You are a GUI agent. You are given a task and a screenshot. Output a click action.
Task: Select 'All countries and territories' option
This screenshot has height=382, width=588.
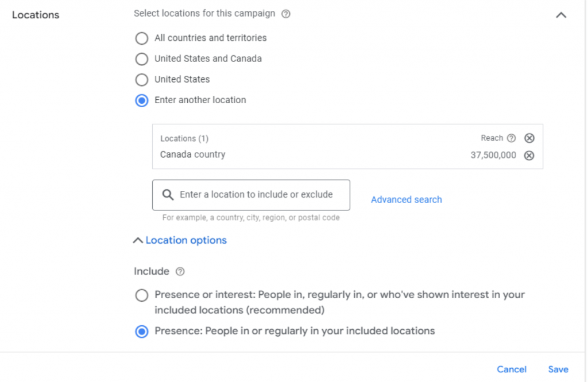click(141, 38)
